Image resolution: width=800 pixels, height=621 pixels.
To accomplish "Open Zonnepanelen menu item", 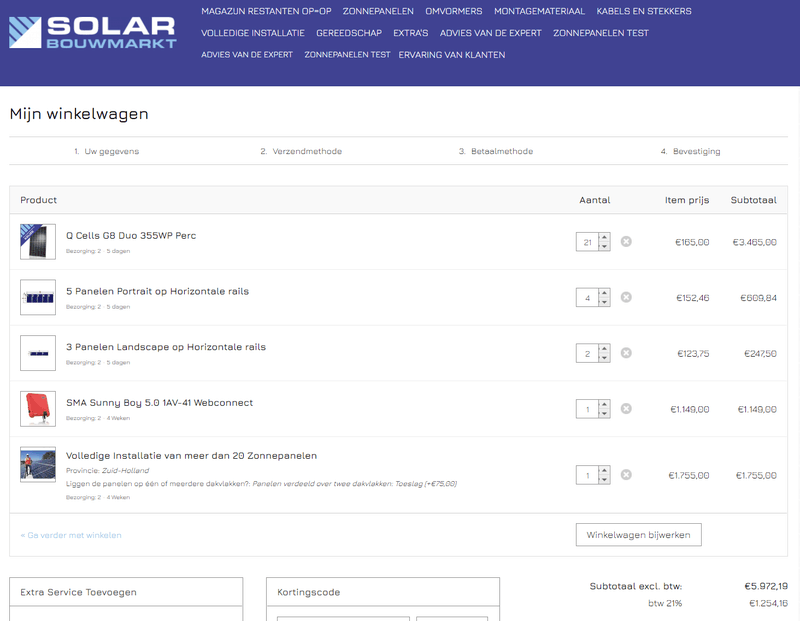I will (378, 11).
